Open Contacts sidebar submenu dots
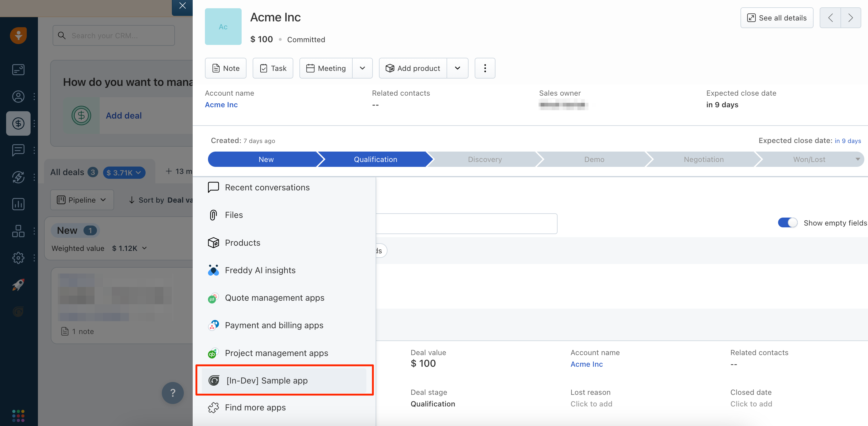 click(34, 97)
